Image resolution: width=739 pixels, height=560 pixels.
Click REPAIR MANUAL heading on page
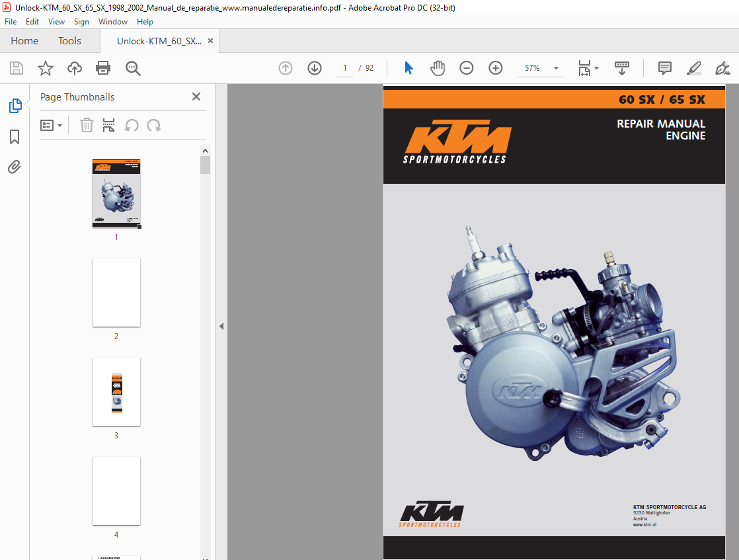(x=661, y=124)
